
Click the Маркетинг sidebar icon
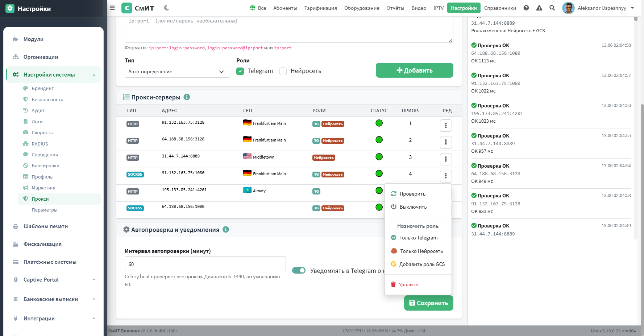pos(25,188)
